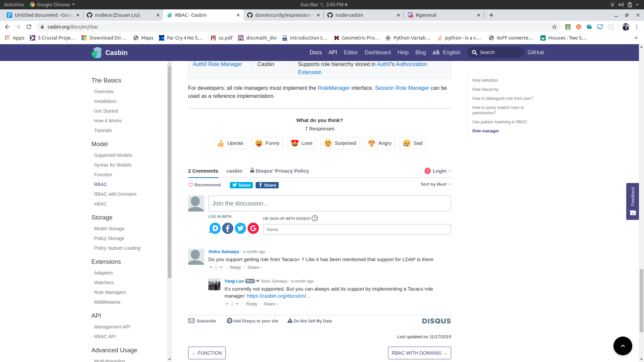
Task: Open the Docs nav item
Action: click(x=316, y=53)
